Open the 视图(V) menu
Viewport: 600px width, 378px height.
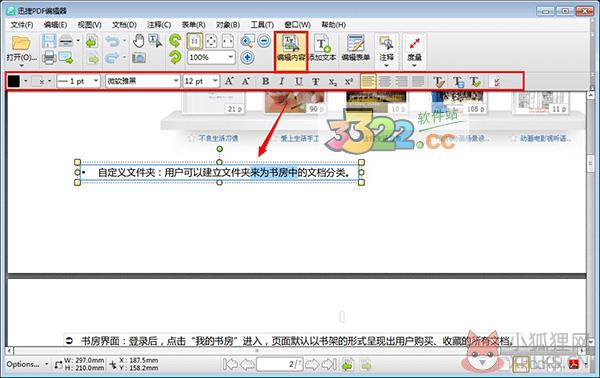(90, 25)
